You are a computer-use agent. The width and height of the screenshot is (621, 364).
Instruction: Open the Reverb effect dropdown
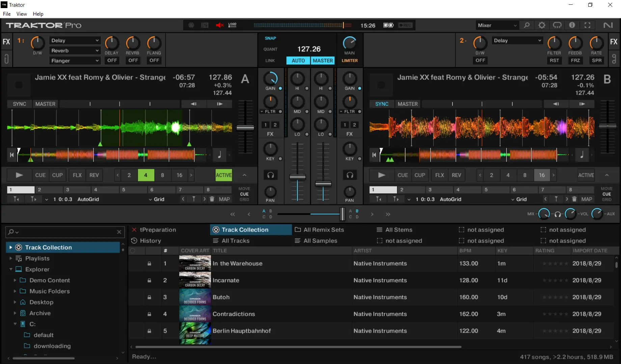[75, 51]
